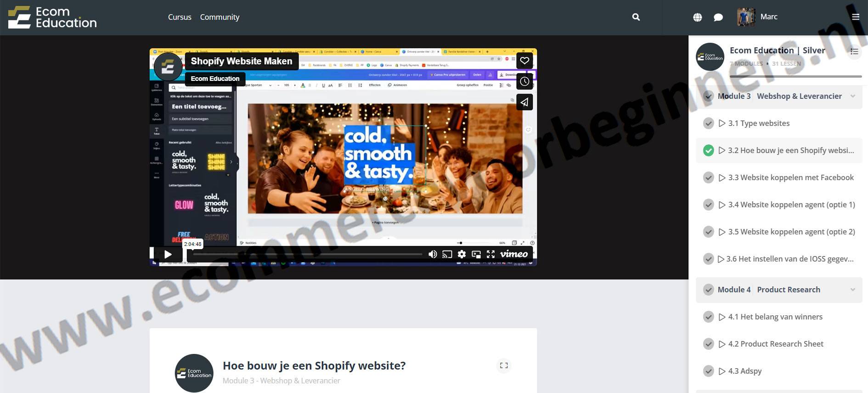The width and height of the screenshot is (868, 393).
Task: Open the Cursus menu item
Action: [x=180, y=17]
